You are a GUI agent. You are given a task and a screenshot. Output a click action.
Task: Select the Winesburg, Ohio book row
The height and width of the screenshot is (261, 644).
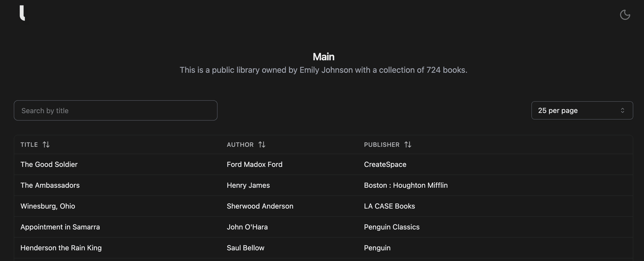click(48, 206)
